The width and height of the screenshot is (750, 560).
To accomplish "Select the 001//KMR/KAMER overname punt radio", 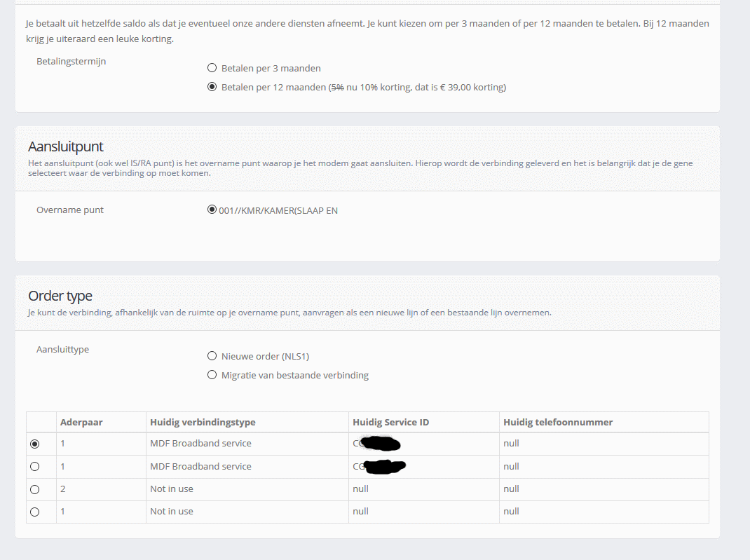I will pos(212,210).
